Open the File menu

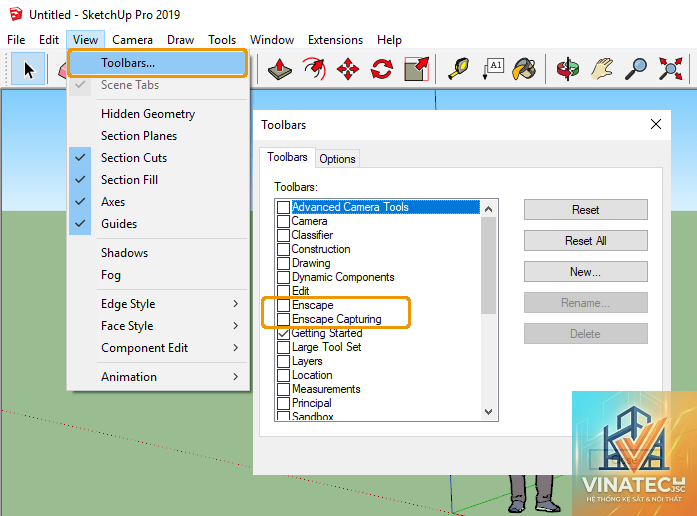click(16, 40)
